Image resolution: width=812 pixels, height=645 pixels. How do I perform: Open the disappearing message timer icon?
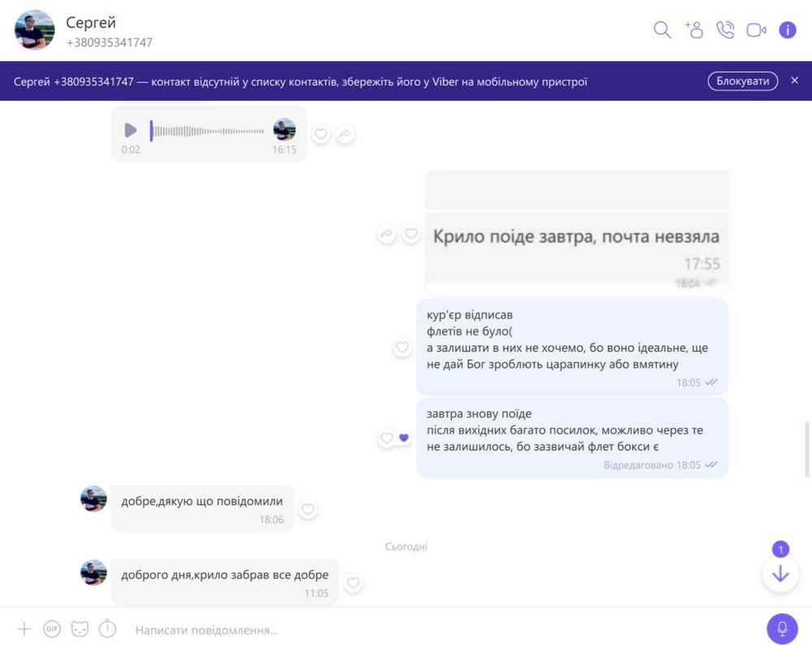[x=108, y=629]
